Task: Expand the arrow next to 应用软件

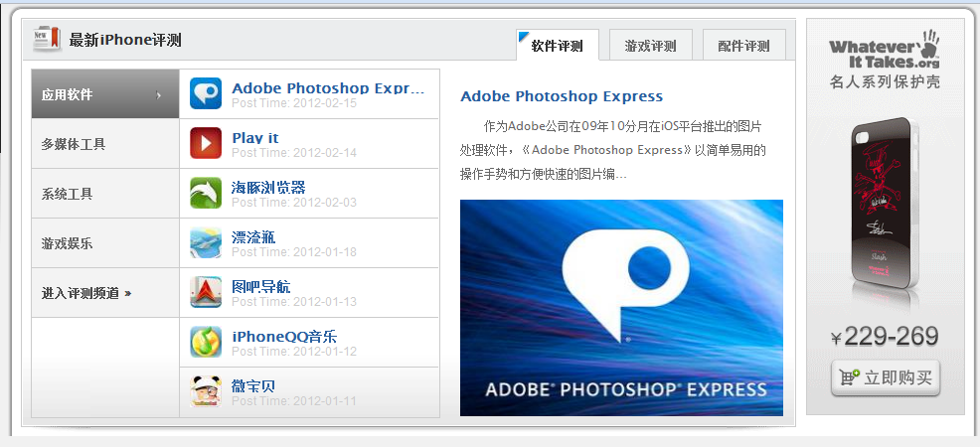Action: (159, 95)
